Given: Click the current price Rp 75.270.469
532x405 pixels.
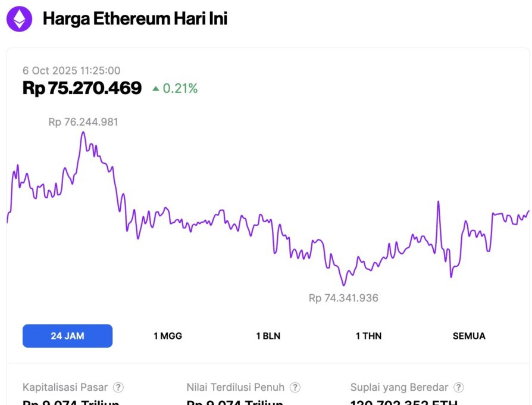Looking at the screenshot, I should click(82, 88).
